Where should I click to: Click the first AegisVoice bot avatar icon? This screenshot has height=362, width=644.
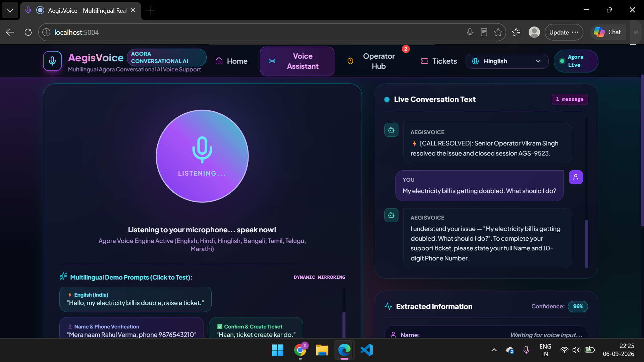(391, 130)
